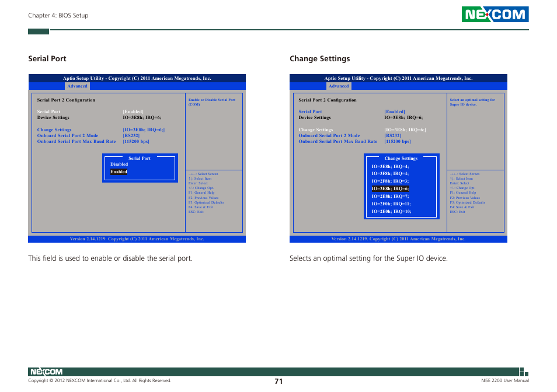Image resolution: width=557 pixels, height=392 pixels.
Task: Click the Change Settings item in the left screenshot
Action: tap(54, 130)
